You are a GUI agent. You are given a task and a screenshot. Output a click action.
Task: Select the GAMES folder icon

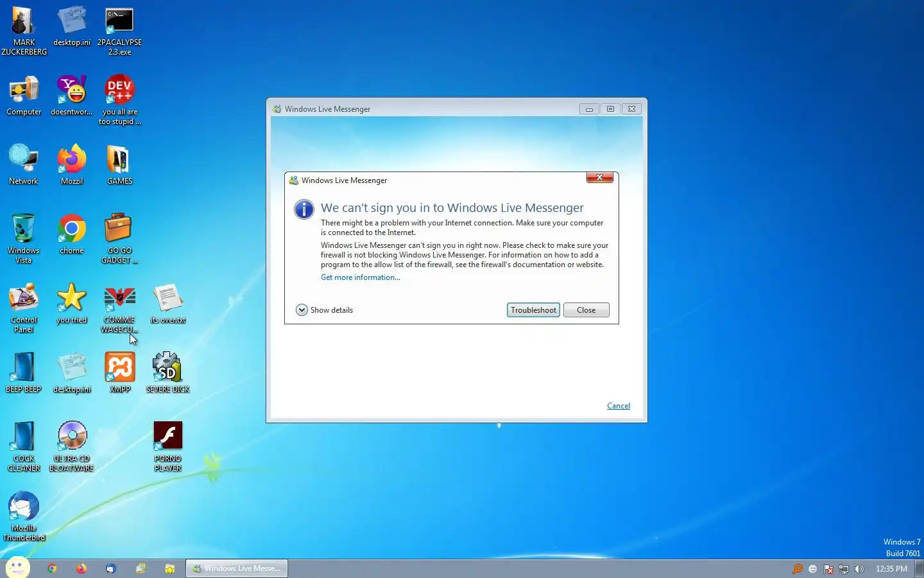coord(119,165)
